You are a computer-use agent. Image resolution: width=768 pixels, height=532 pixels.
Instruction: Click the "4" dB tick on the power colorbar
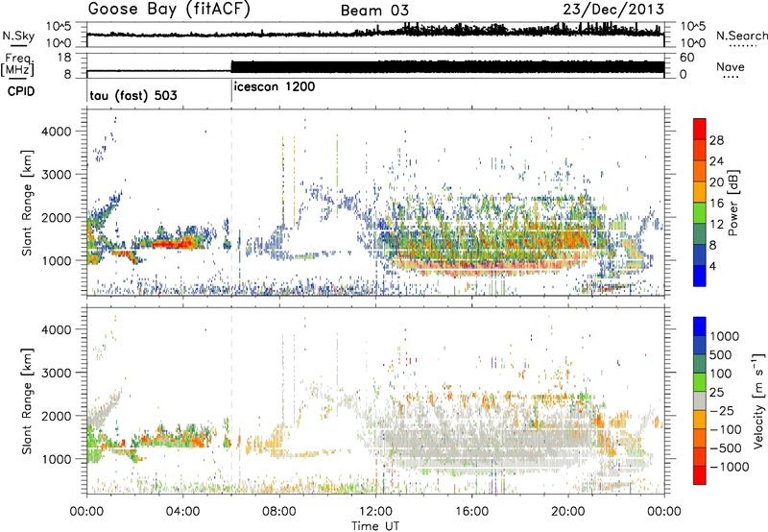(x=712, y=266)
